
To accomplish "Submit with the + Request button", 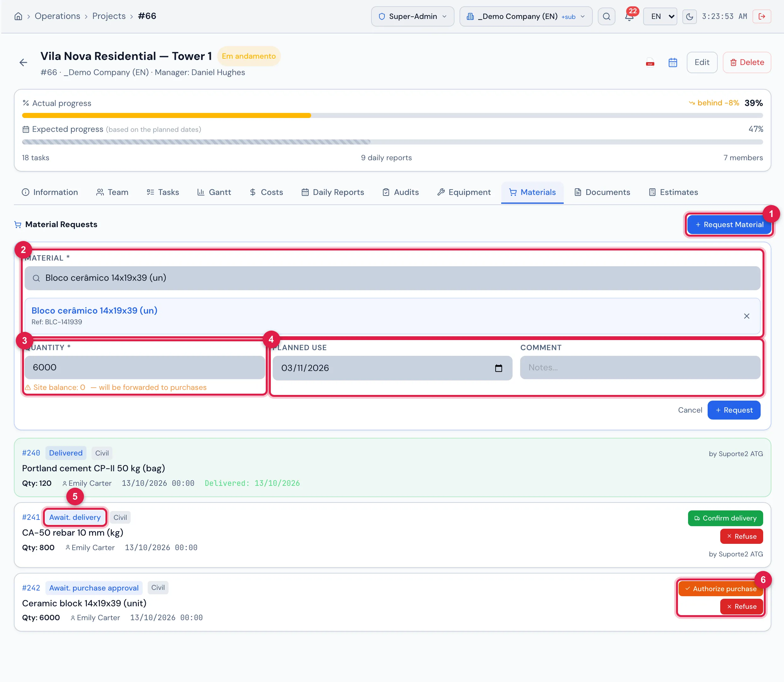I will point(734,410).
